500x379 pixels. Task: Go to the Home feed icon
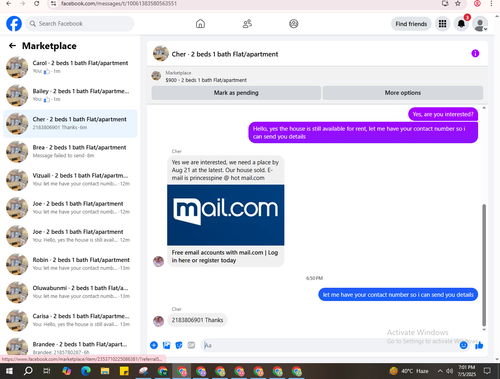pyautogui.click(x=200, y=24)
